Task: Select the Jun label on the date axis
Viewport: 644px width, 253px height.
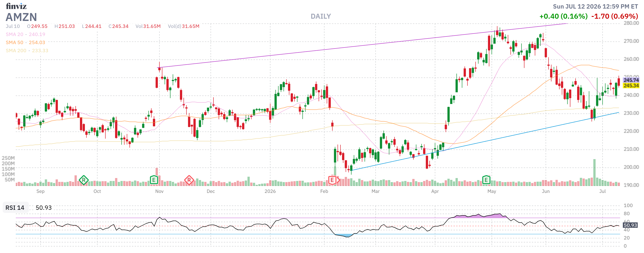Action: (x=546, y=191)
